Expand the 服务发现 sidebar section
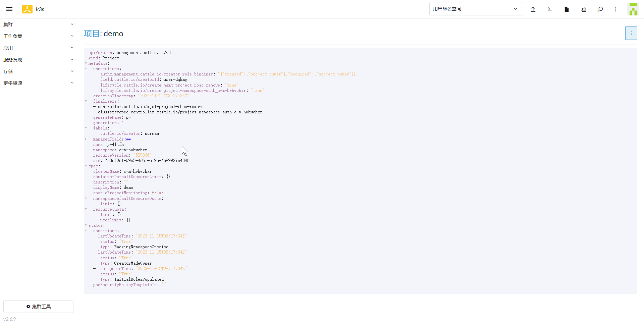The height and width of the screenshot is (325, 644). click(38, 60)
